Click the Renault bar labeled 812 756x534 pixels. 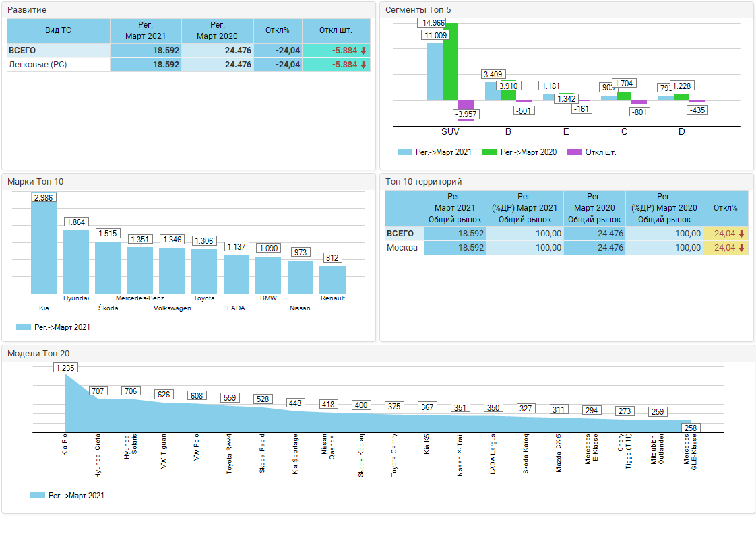tap(332, 279)
